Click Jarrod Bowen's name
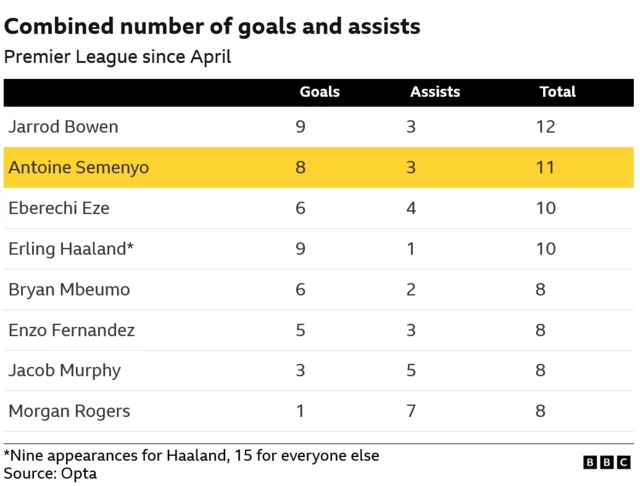The width and height of the screenshot is (640, 486). (63, 127)
